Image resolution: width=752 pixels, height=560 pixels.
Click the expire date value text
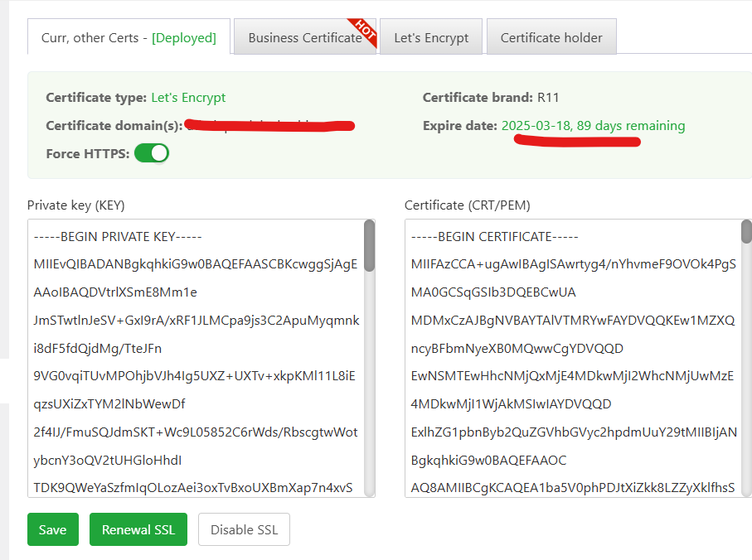(593, 126)
